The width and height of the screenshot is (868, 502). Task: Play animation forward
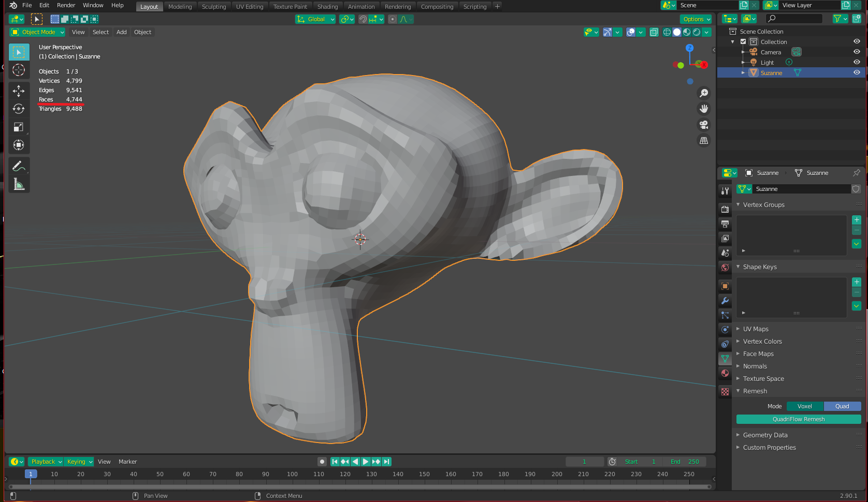[x=366, y=462]
